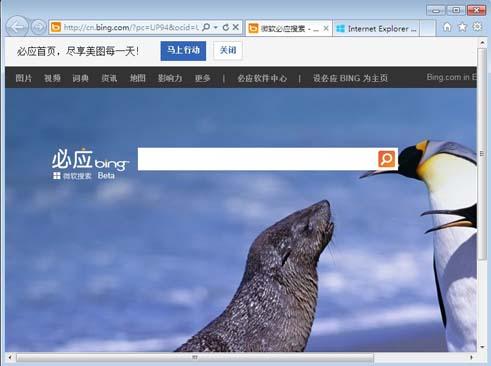This screenshot has height=366, width=491.
Task: Open the 词典 navigation link
Action: [80, 78]
